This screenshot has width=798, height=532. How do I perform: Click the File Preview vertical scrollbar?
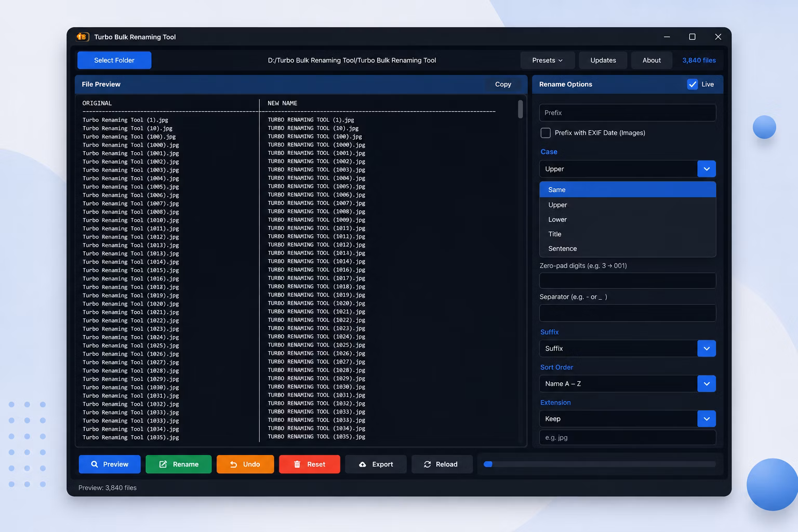520,109
